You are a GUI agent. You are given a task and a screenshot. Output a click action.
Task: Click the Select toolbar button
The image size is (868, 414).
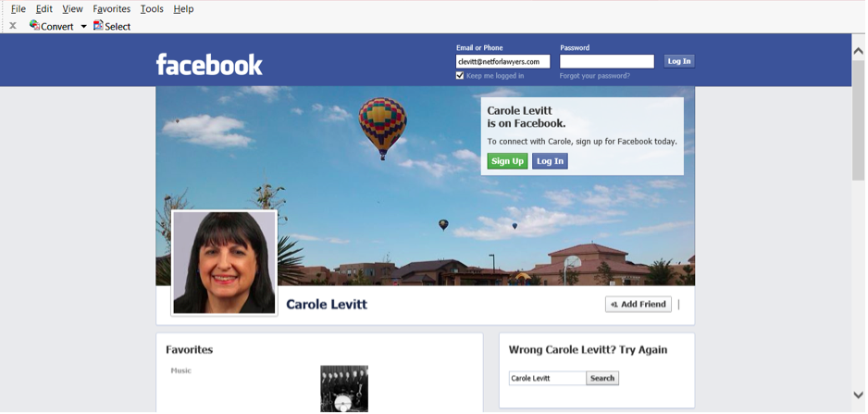(x=112, y=26)
